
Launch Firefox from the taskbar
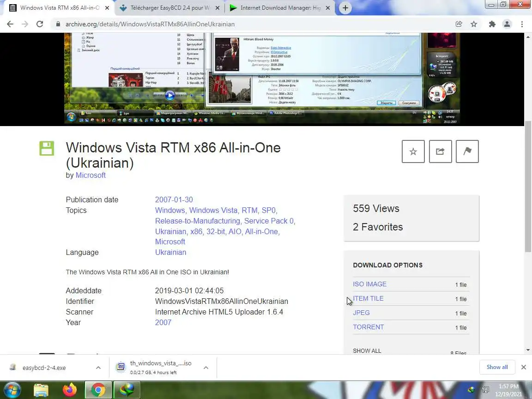click(x=70, y=390)
